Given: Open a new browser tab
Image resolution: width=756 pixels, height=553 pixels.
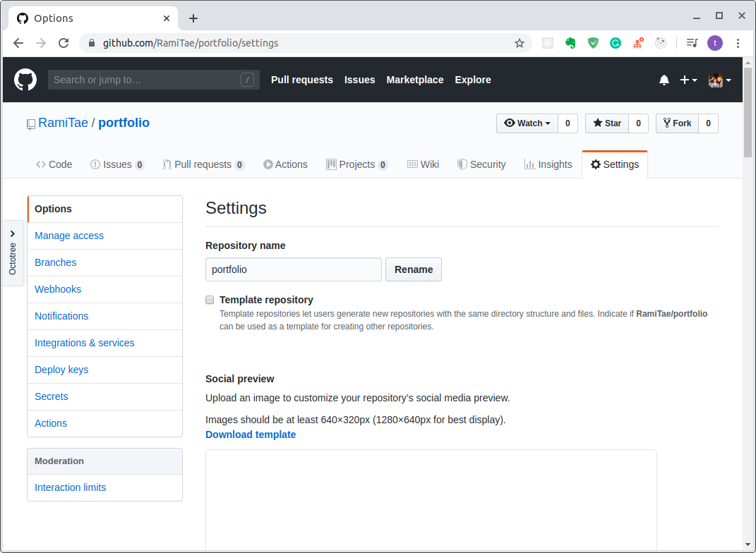Looking at the screenshot, I should click(193, 18).
